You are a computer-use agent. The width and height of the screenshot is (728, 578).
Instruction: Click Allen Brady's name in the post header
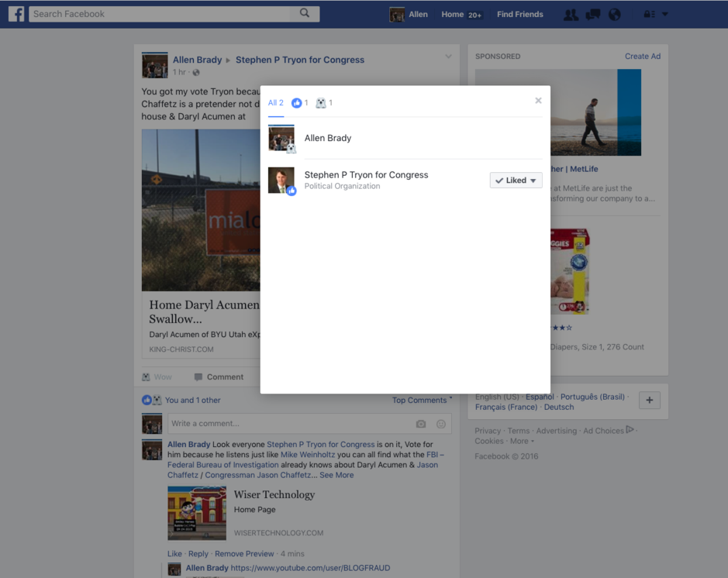198,60
